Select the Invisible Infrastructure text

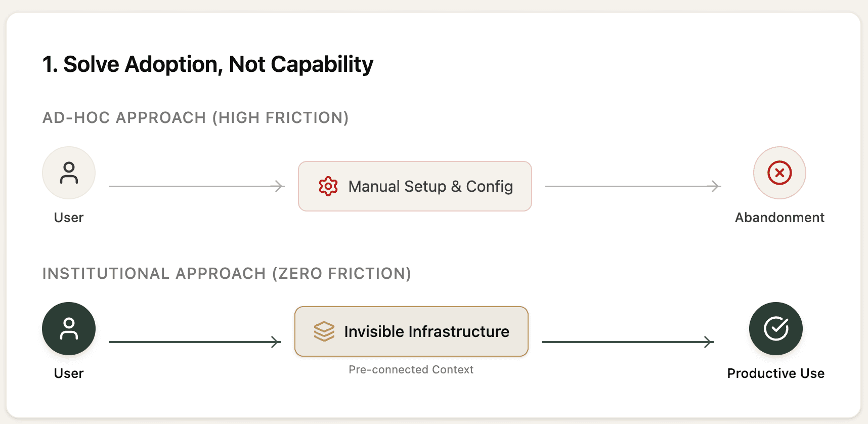pos(426,331)
